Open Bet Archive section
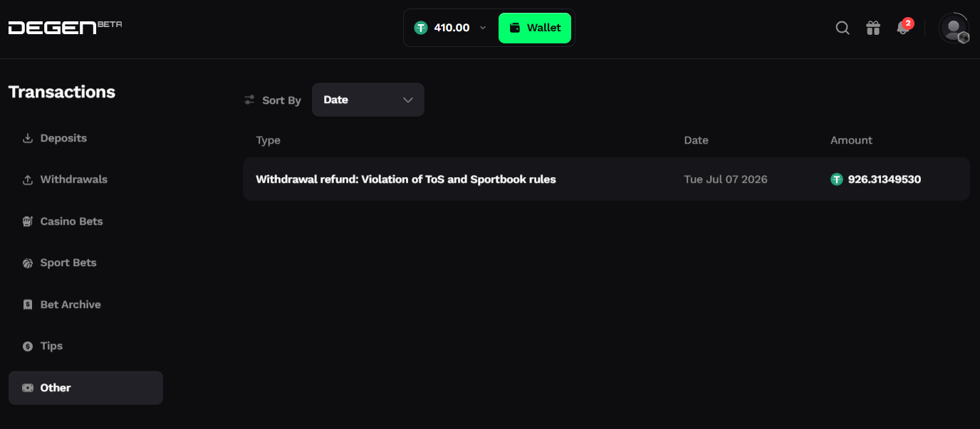This screenshot has height=429, width=980. click(x=61, y=304)
